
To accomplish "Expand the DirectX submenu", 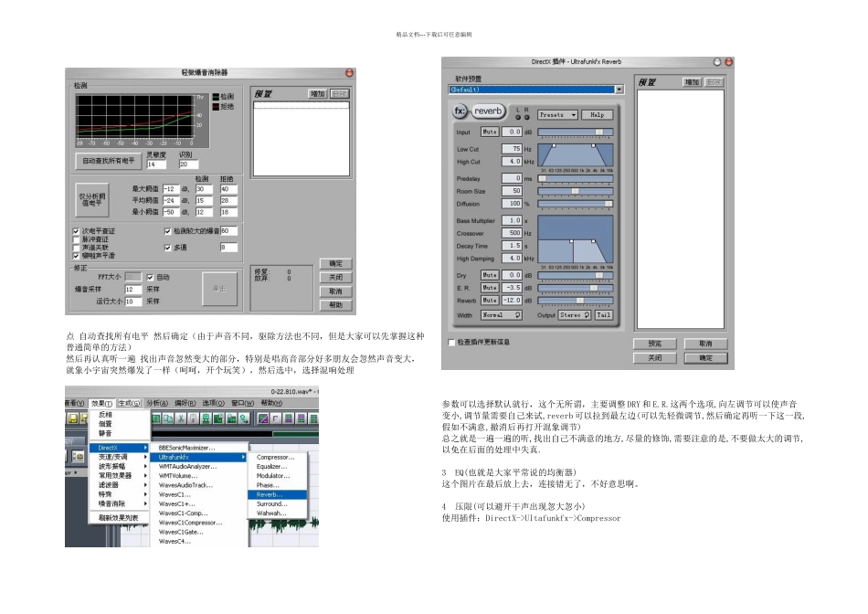I will point(119,448).
